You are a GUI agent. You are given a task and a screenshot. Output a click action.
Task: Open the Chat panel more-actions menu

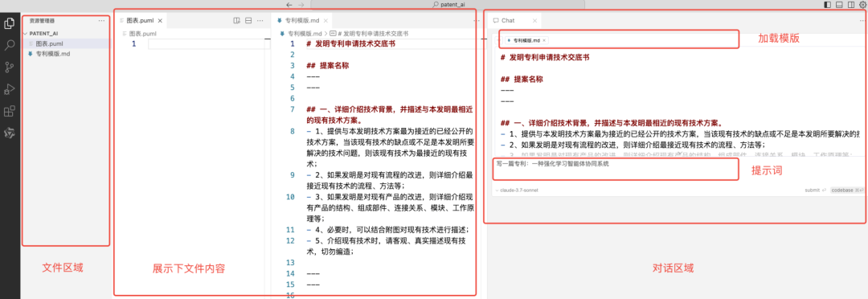point(863,20)
